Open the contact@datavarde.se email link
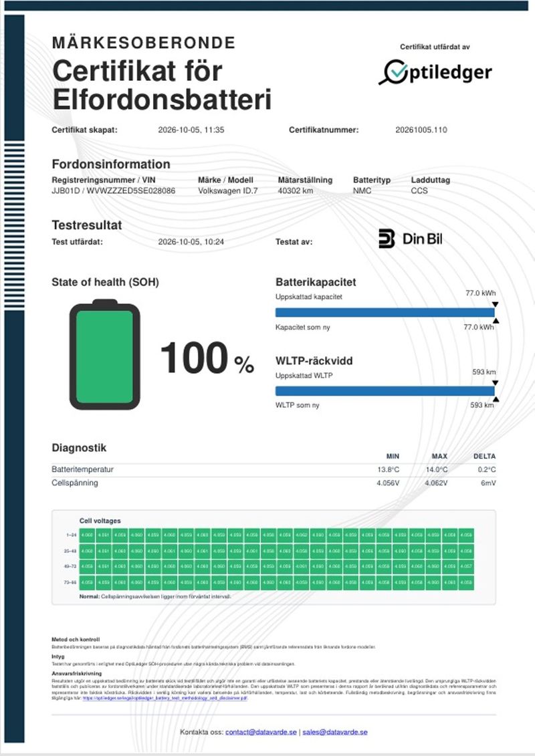Image resolution: width=535 pixels, height=756 pixels. [x=261, y=732]
